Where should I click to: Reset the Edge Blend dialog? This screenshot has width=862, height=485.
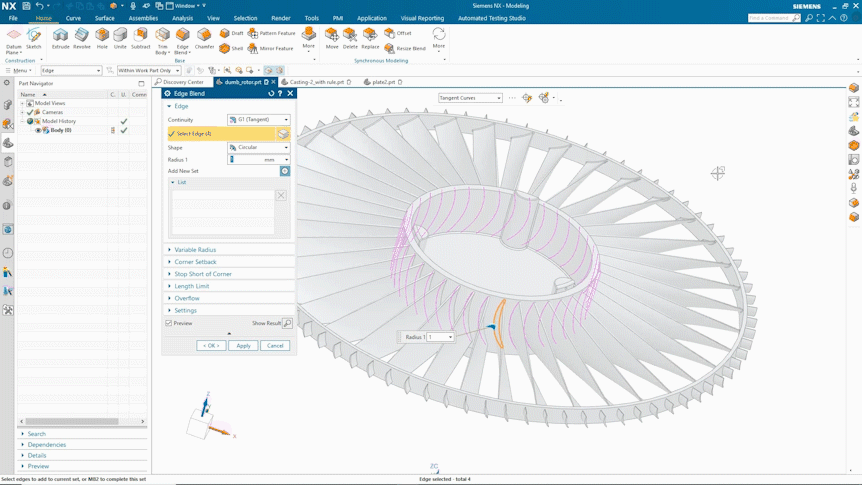point(270,93)
